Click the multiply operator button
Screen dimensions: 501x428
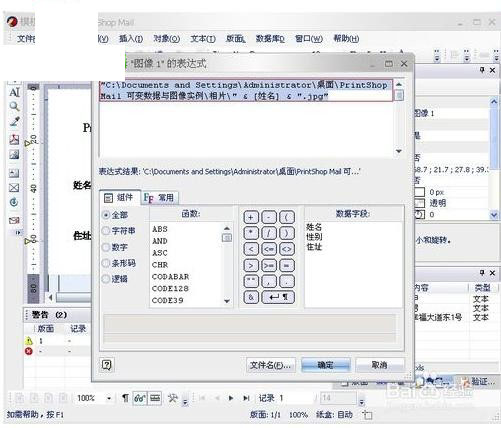251,233
